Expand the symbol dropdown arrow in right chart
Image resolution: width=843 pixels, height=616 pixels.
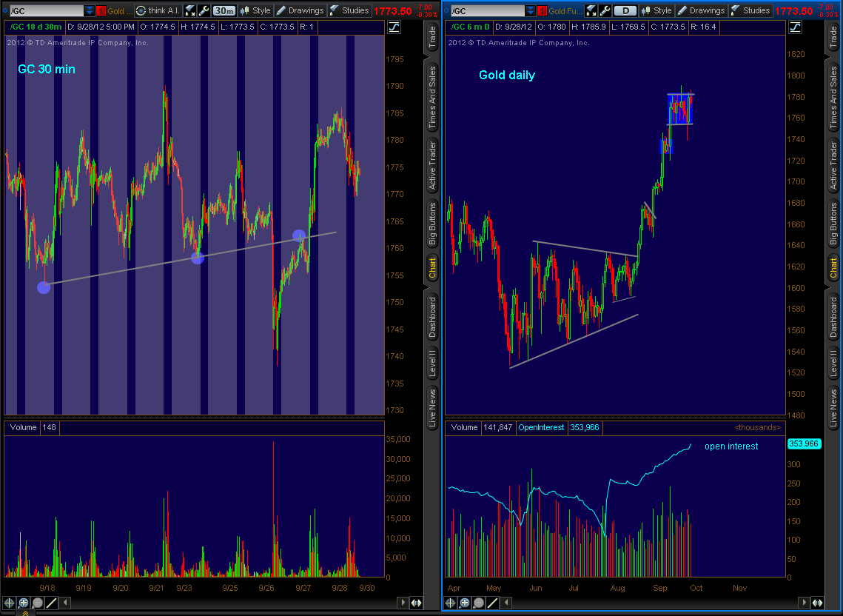pyautogui.click(x=528, y=11)
